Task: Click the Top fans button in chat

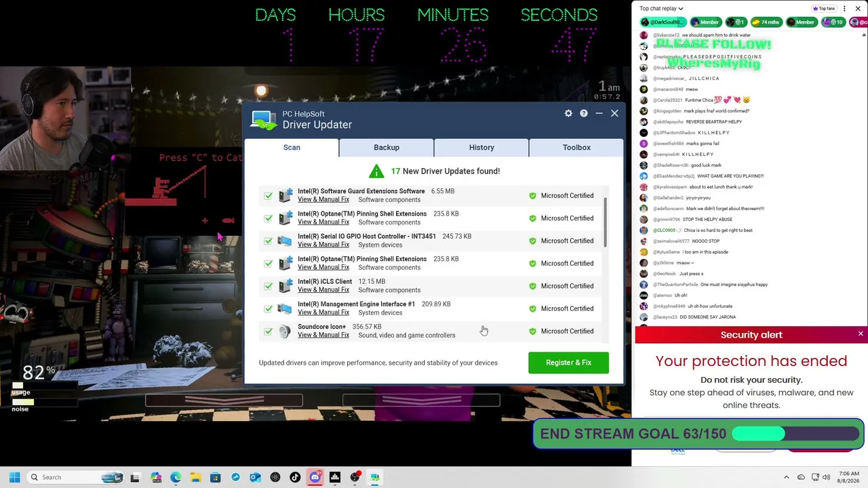Action: coord(823,9)
